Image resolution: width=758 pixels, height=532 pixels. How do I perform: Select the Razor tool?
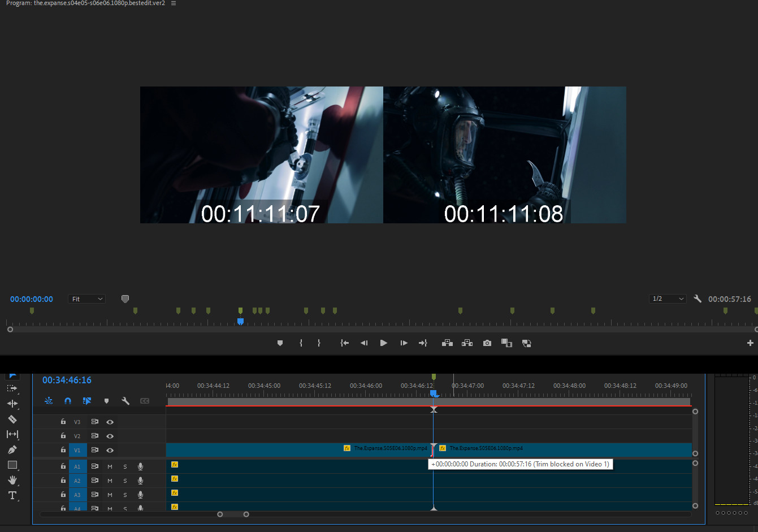click(12, 419)
